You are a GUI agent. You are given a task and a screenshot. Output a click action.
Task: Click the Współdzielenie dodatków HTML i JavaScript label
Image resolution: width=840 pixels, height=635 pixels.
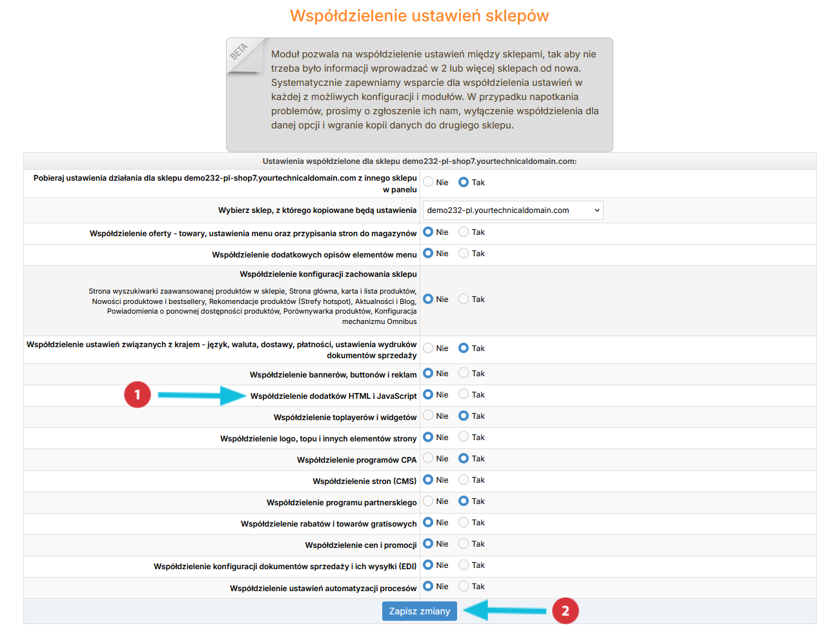click(x=333, y=396)
